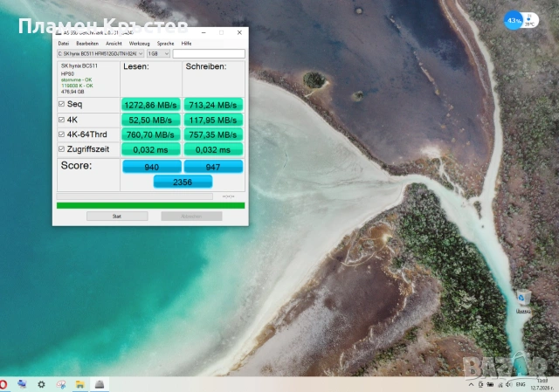559x392 pixels.
Task: Select the AS SSD Benchmark taskbar icon
Action: [x=99, y=384]
